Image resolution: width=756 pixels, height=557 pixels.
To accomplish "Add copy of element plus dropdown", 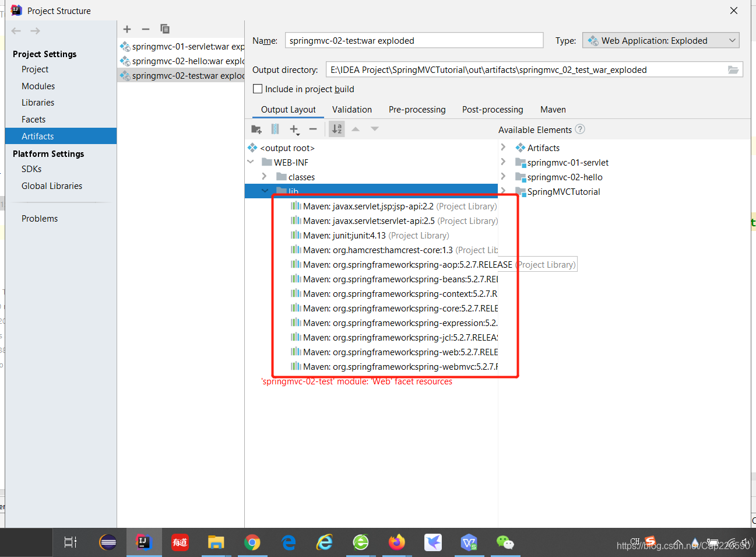I will (x=294, y=129).
